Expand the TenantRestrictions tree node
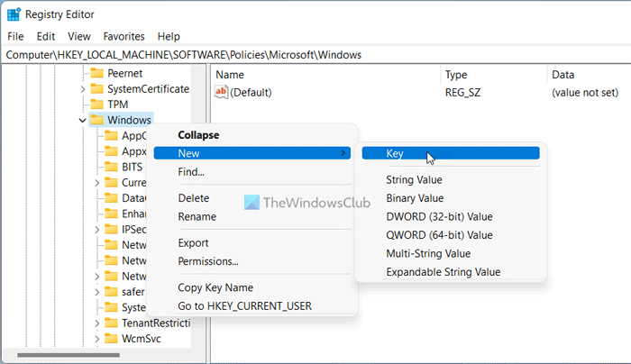 (97, 323)
